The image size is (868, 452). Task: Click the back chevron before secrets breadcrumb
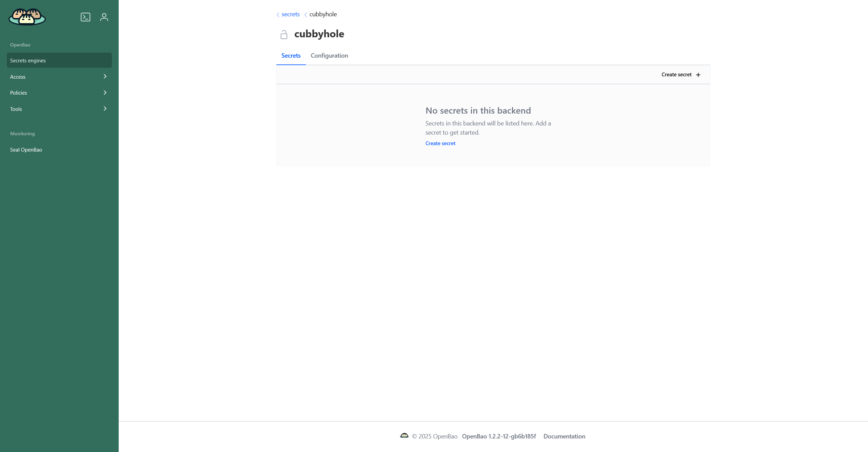[x=278, y=15]
